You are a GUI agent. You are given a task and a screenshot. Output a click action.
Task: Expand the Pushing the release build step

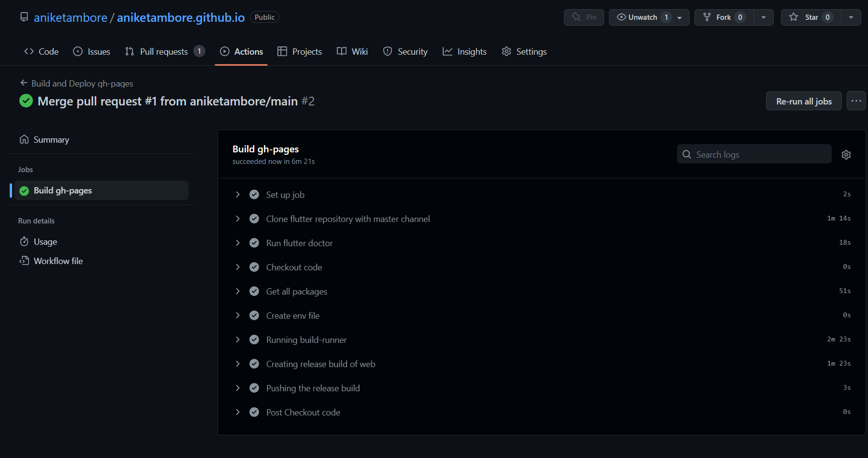point(238,388)
